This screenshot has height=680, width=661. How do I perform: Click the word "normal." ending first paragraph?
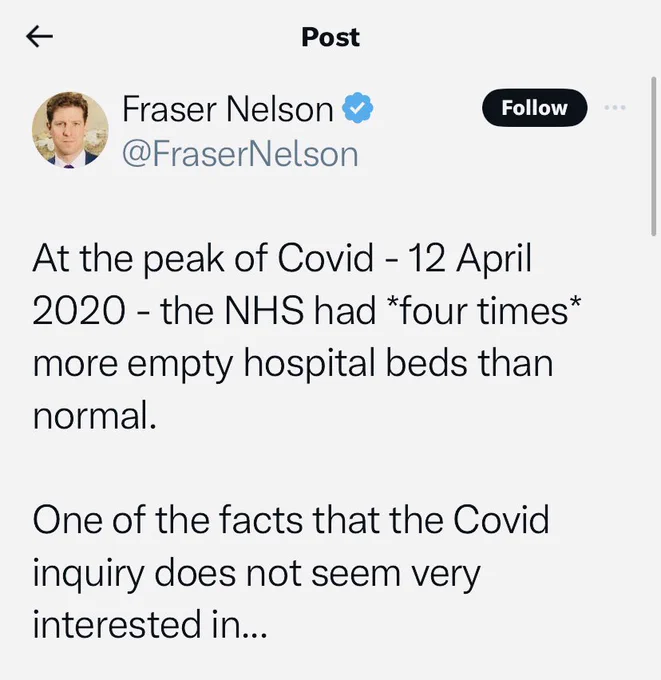click(95, 415)
